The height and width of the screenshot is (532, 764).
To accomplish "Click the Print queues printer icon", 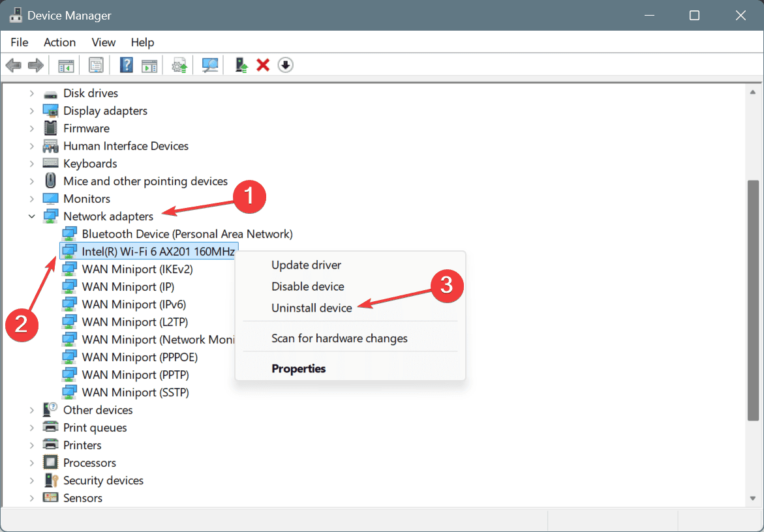I will (x=51, y=427).
